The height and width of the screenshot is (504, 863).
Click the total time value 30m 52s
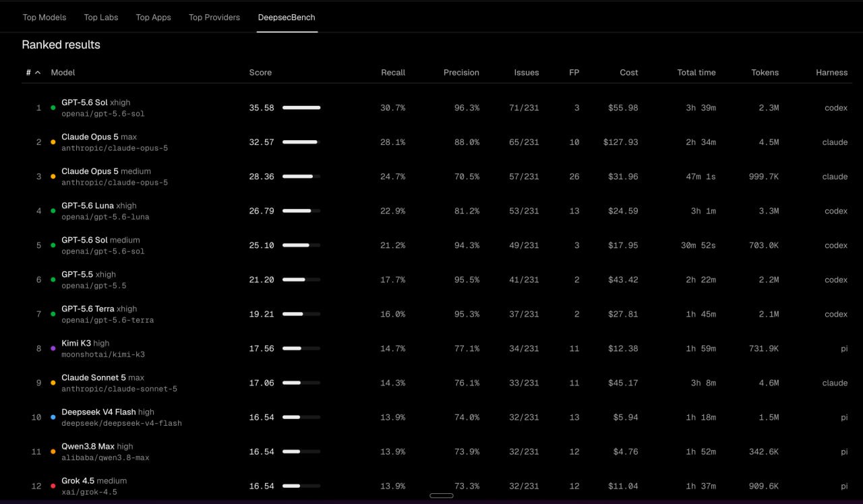pos(698,245)
